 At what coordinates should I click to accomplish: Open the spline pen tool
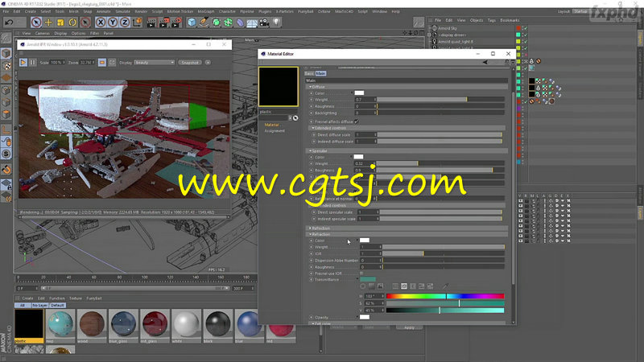(204, 23)
